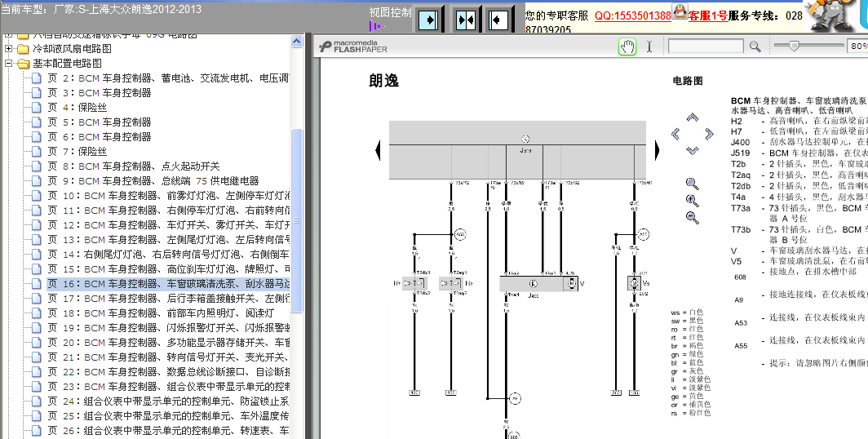Viewport: 868px width, 439px height.
Task: Click the Macromedia FlashPaper logo
Action: (353, 47)
